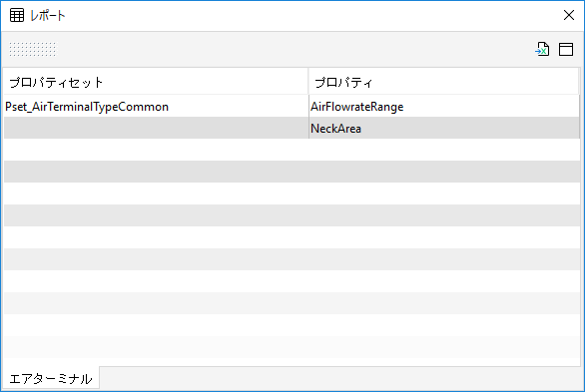Select the Pset_AirTerminalTypeCommon cell

[156, 107]
